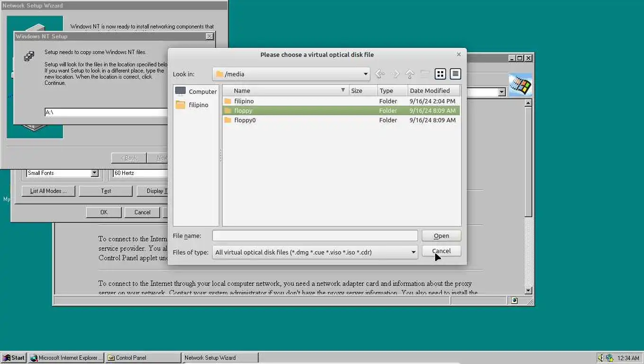Select filipino in the dialog sidebar
Image resolution: width=644 pixels, height=364 pixels.
pyautogui.click(x=191, y=105)
